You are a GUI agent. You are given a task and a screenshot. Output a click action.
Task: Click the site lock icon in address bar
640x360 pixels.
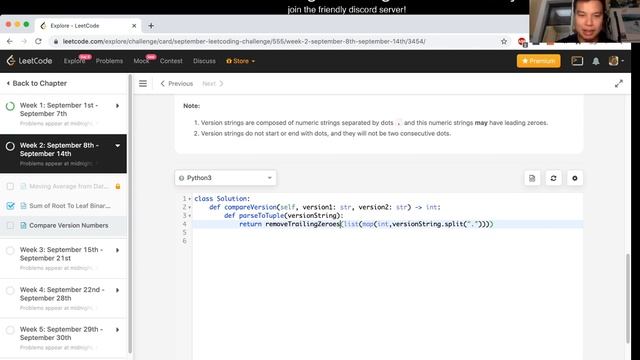coord(56,41)
